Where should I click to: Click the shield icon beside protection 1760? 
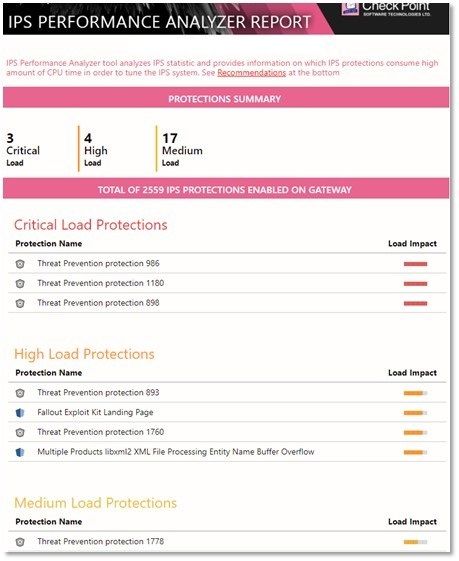pyautogui.click(x=20, y=433)
